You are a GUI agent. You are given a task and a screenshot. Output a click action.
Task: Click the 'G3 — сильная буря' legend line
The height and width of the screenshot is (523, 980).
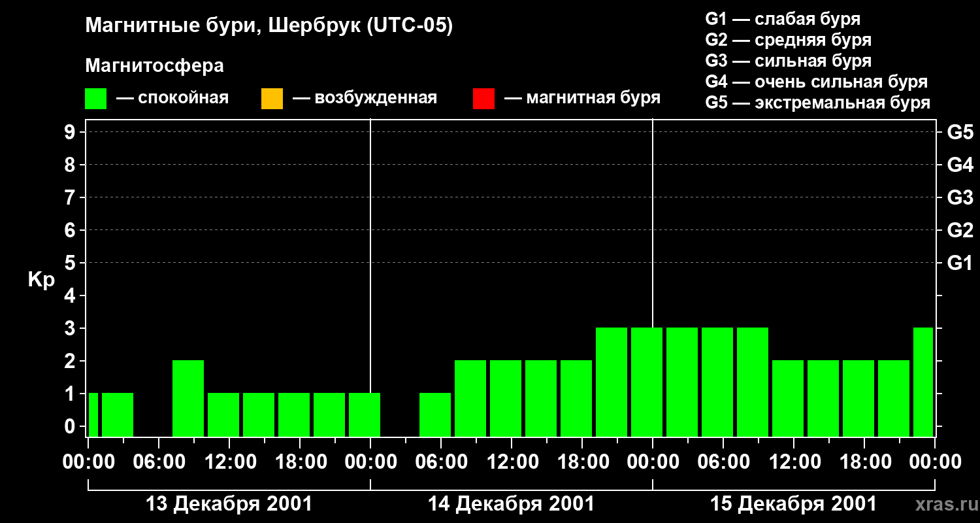(788, 61)
